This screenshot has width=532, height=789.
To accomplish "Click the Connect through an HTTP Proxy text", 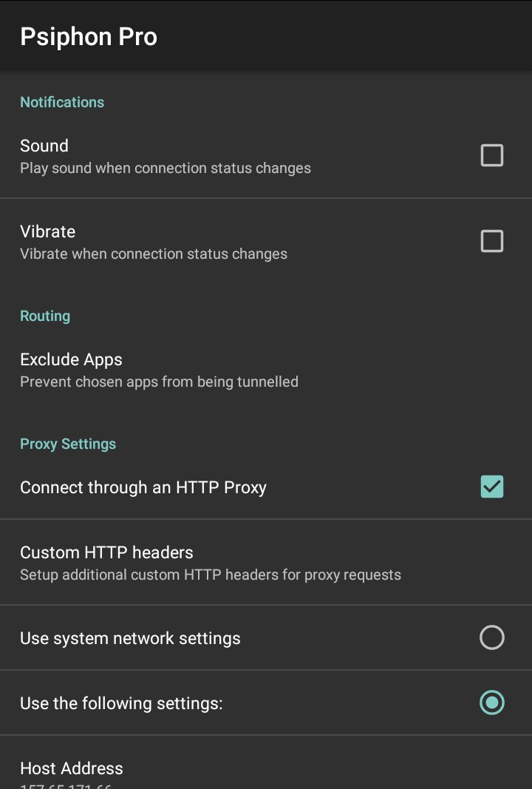I will (143, 487).
